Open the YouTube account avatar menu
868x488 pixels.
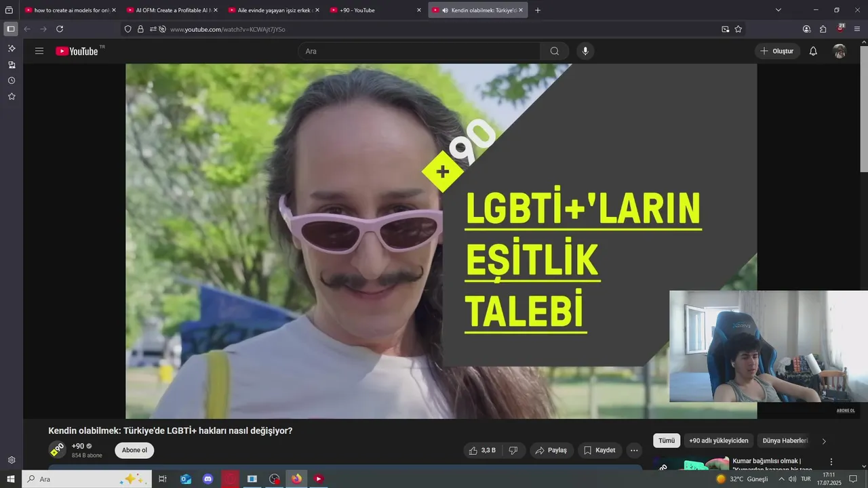(840, 51)
